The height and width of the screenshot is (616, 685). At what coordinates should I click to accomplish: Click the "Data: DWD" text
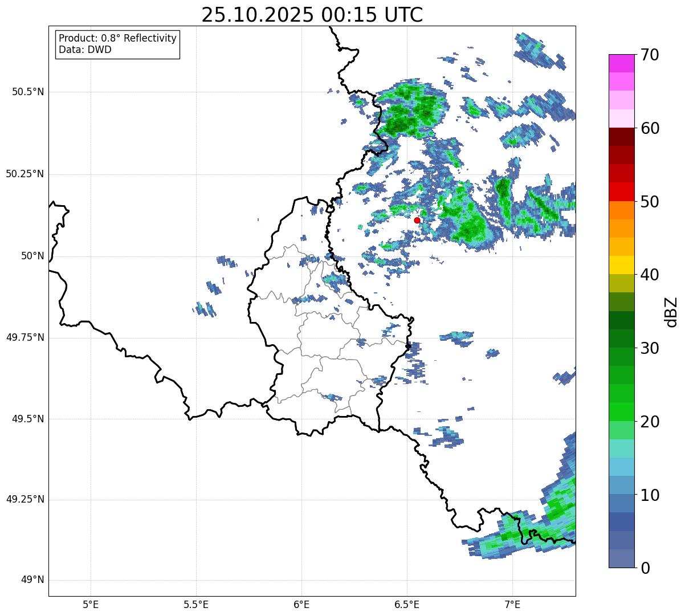click(85, 50)
